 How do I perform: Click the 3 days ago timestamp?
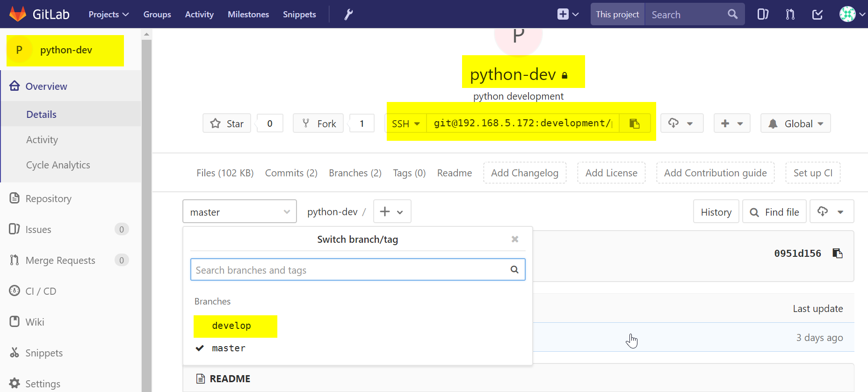819,337
